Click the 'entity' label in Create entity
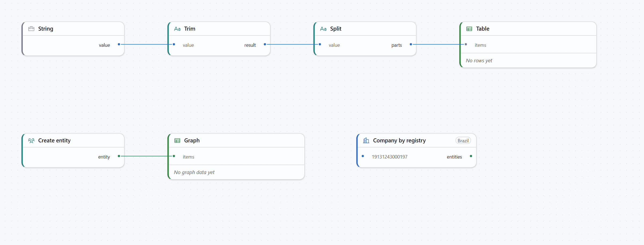644x245 pixels. pyautogui.click(x=104, y=157)
